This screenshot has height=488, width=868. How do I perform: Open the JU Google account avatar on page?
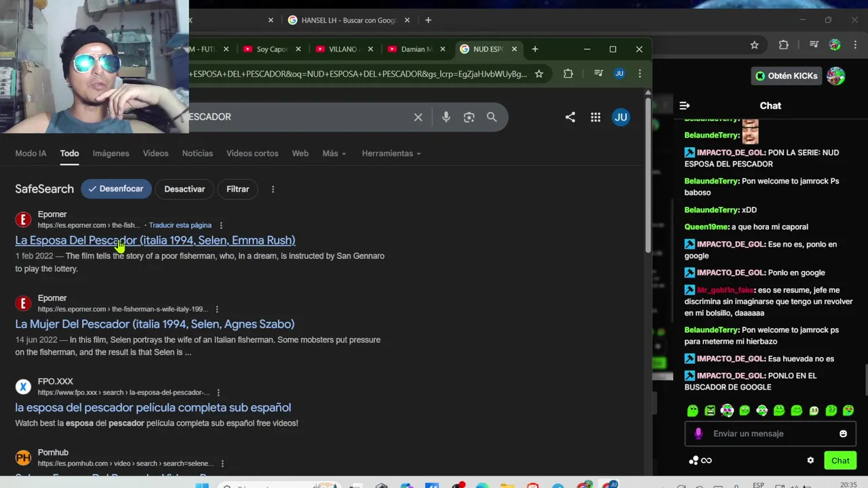(x=620, y=117)
